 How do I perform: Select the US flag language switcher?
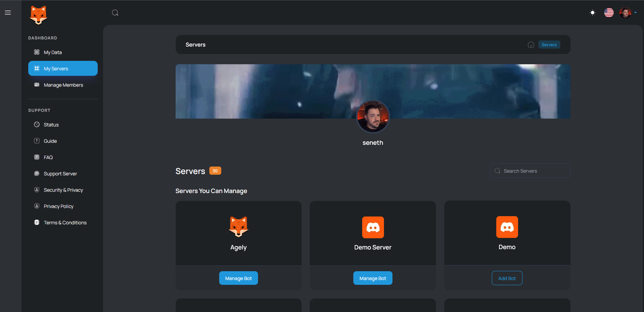(609, 13)
